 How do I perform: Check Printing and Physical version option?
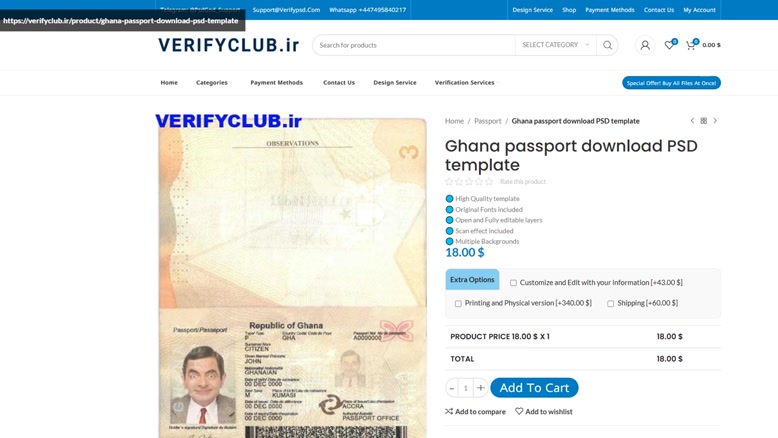pyautogui.click(x=458, y=304)
